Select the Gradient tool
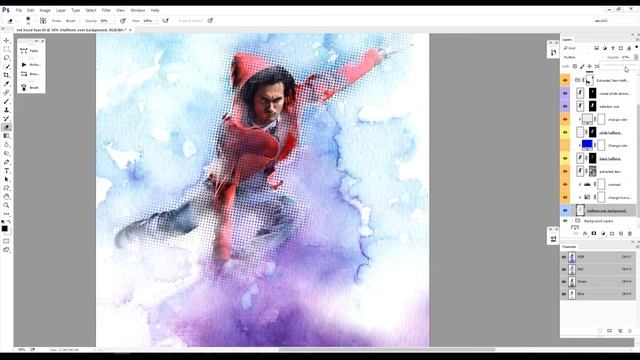The image size is (640, 360). click(6, 136)
